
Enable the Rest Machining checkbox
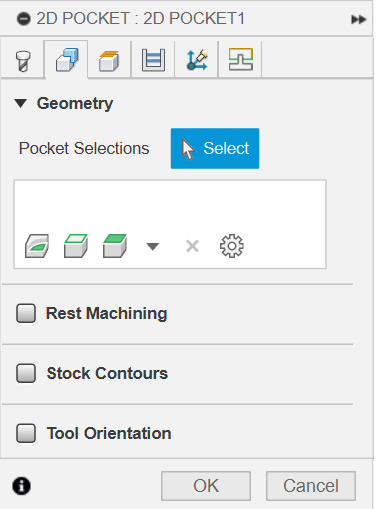pos(26,313)
